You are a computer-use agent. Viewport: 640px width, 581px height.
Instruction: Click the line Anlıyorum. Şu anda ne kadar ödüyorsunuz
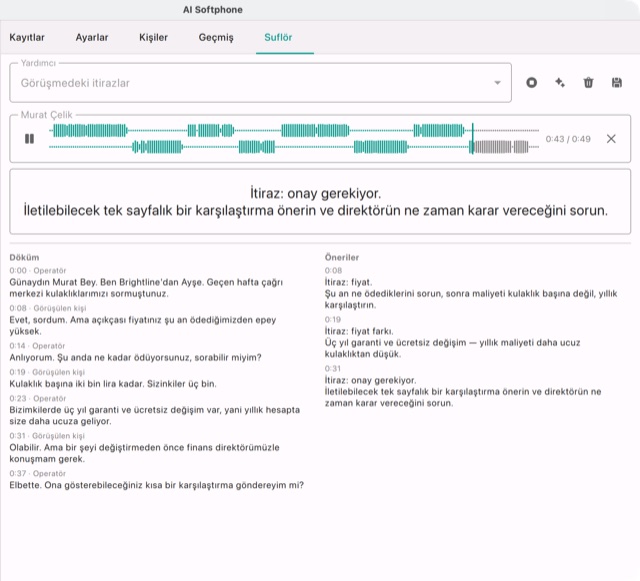[x=135, y=358]
